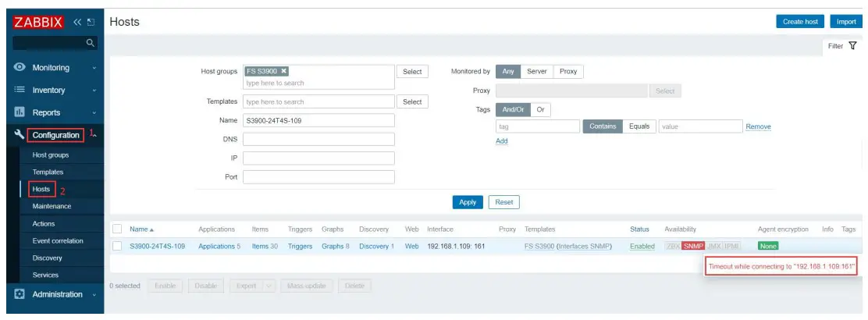Image resolution: width=868 pixels, height=320 pixels.
Task: Open Actions in the sidebar
Action: coord(43,224)
